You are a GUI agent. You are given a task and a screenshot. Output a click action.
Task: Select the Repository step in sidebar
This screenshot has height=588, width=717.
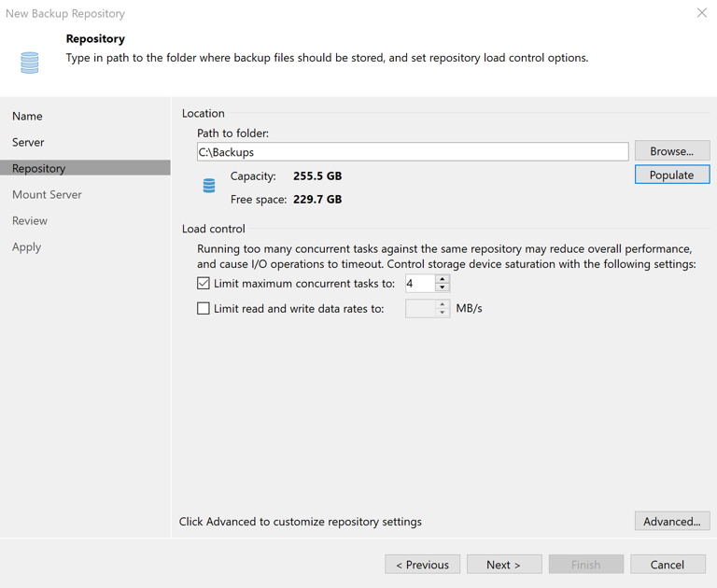coord(39,168)
